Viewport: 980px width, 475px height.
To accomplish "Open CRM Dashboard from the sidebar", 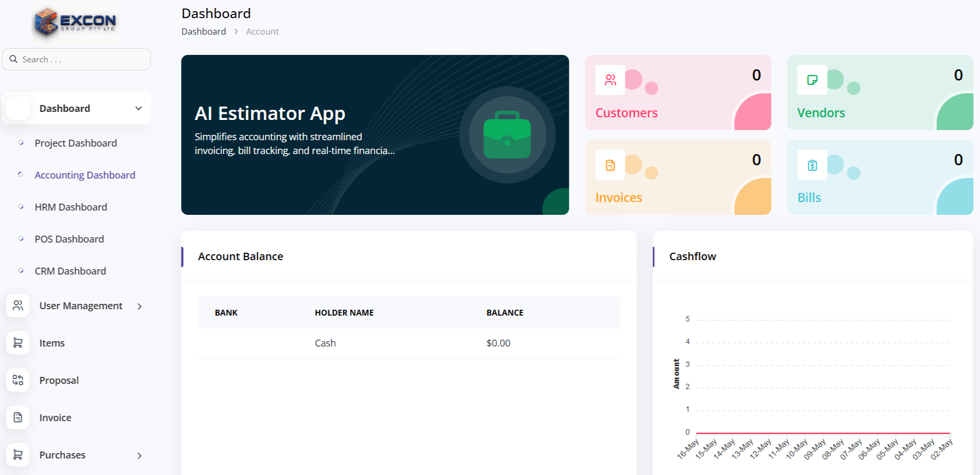I will click(x=70, y=271).
